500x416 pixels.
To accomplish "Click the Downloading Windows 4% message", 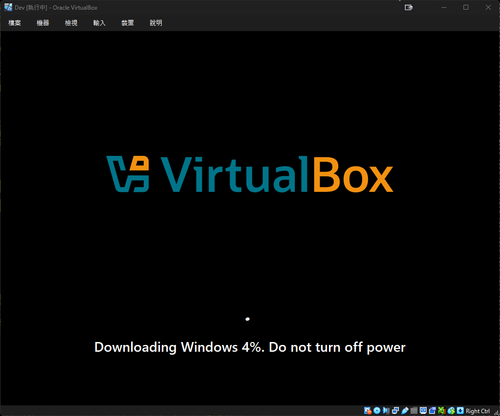I will pos(250,347).
